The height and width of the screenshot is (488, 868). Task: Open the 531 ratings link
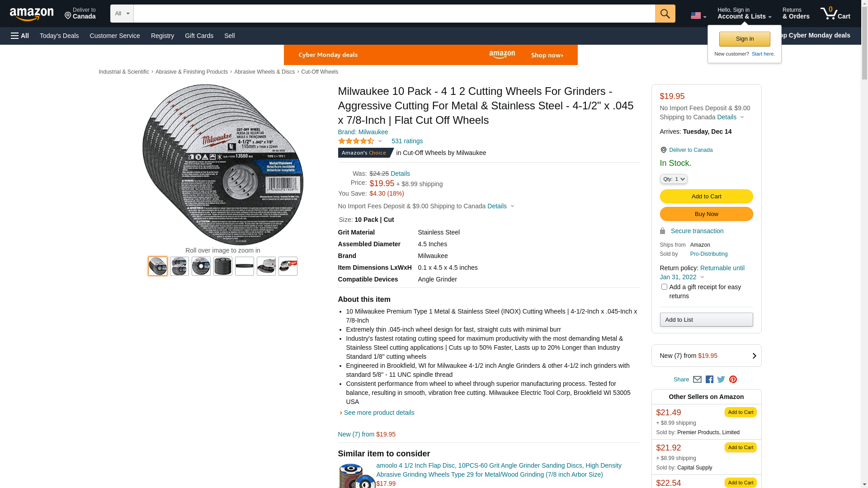tap(407, 141)
